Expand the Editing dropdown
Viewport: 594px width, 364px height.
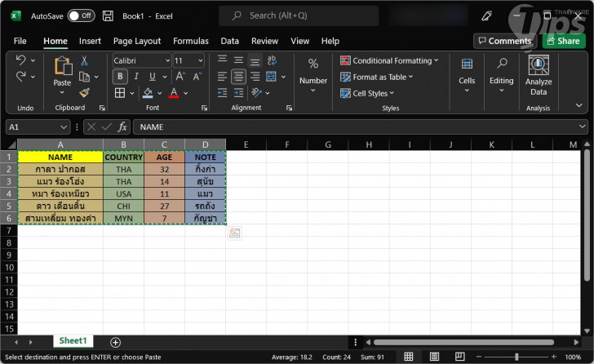coord(501,75)
